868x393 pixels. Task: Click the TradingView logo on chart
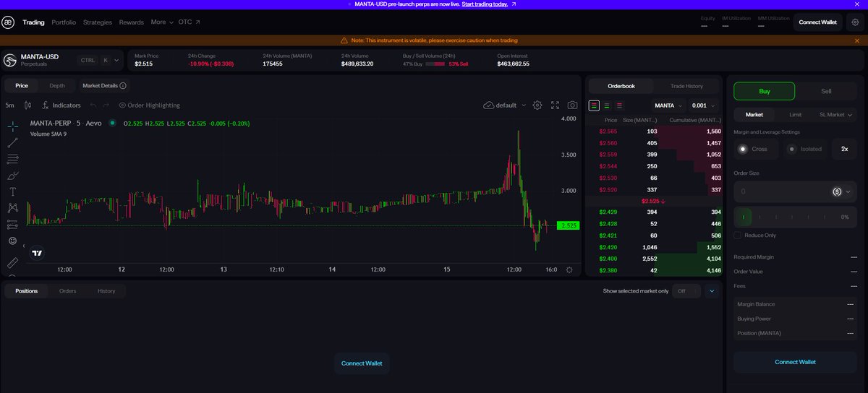pos(37,253)
